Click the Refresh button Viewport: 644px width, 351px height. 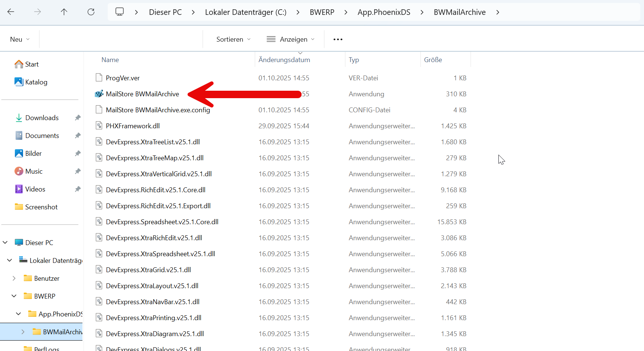click(91, 12)
